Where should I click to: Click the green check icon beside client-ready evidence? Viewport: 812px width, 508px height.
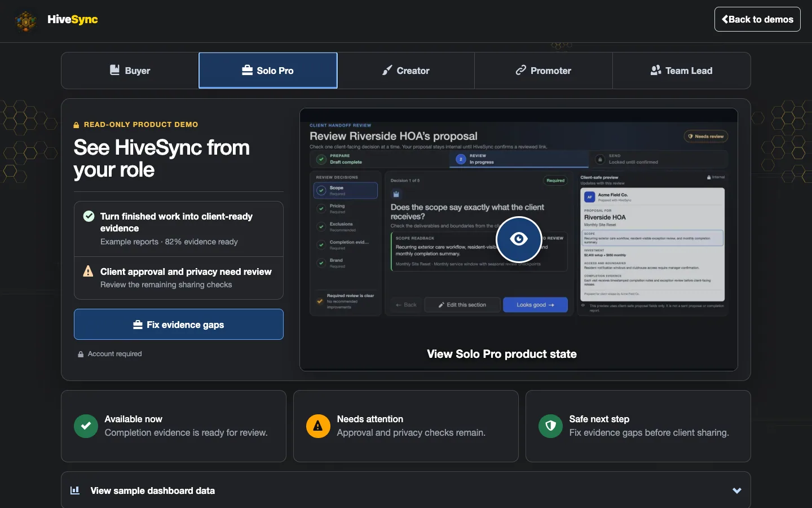[89, 216]
